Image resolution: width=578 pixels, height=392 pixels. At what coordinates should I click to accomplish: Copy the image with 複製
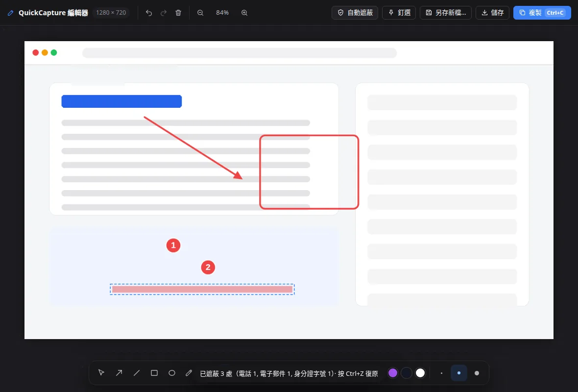542,13
